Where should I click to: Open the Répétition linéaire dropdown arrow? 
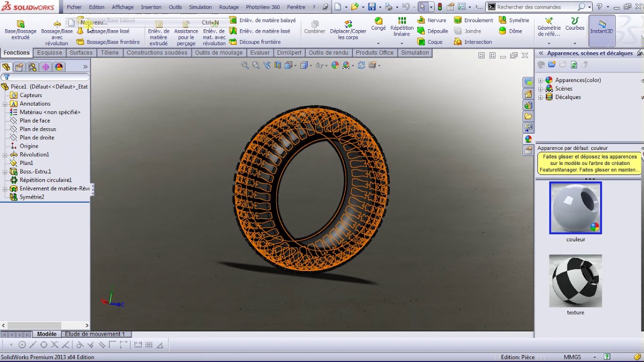pos(401,43)
